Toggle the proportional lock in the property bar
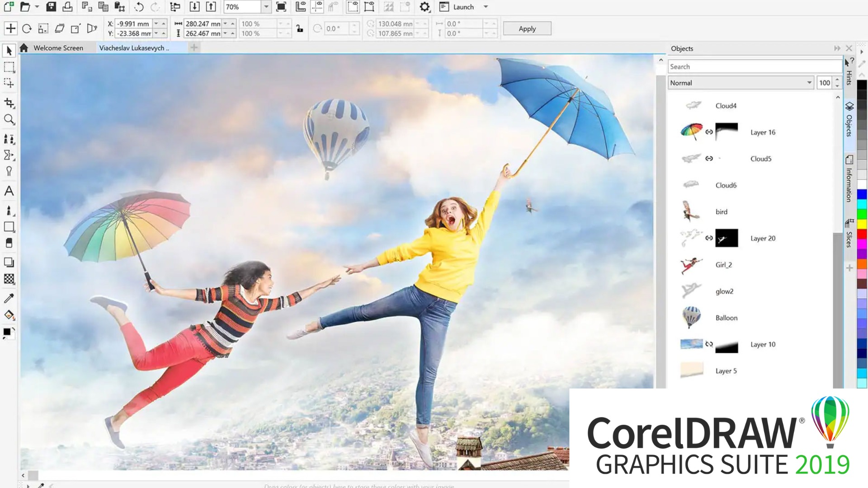The height and width of the screenshot is (488, 868). (x=300, y=28)
